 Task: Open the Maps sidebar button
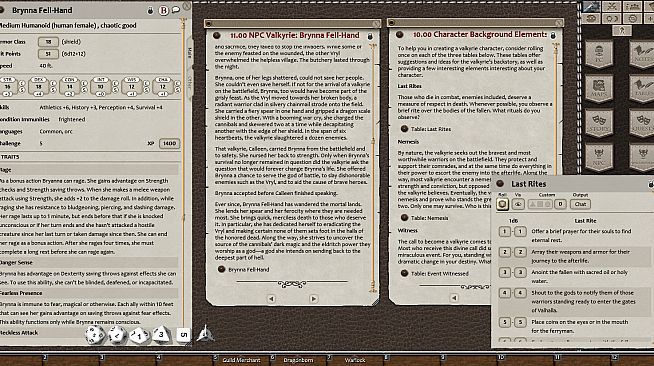[599, 88]
